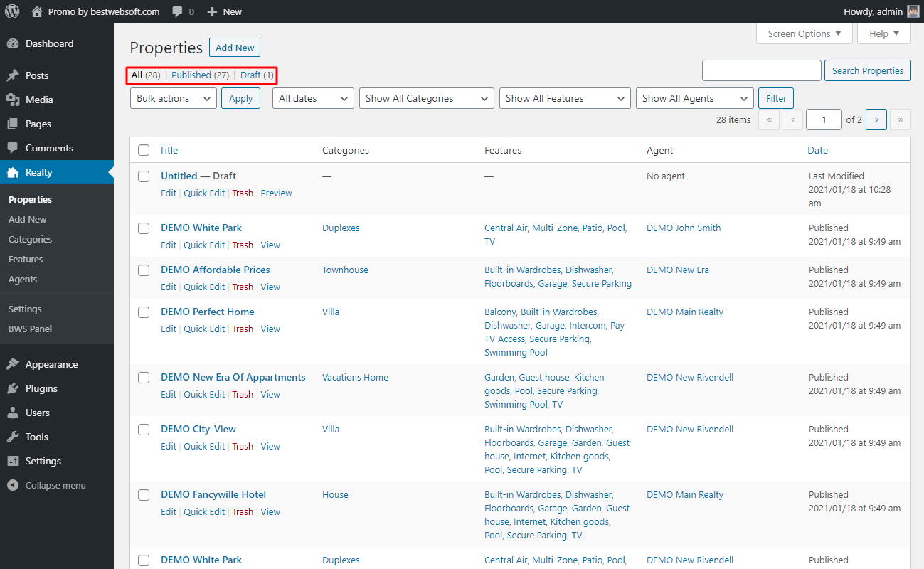Open Features in Realty submenu

pos(26,259)
